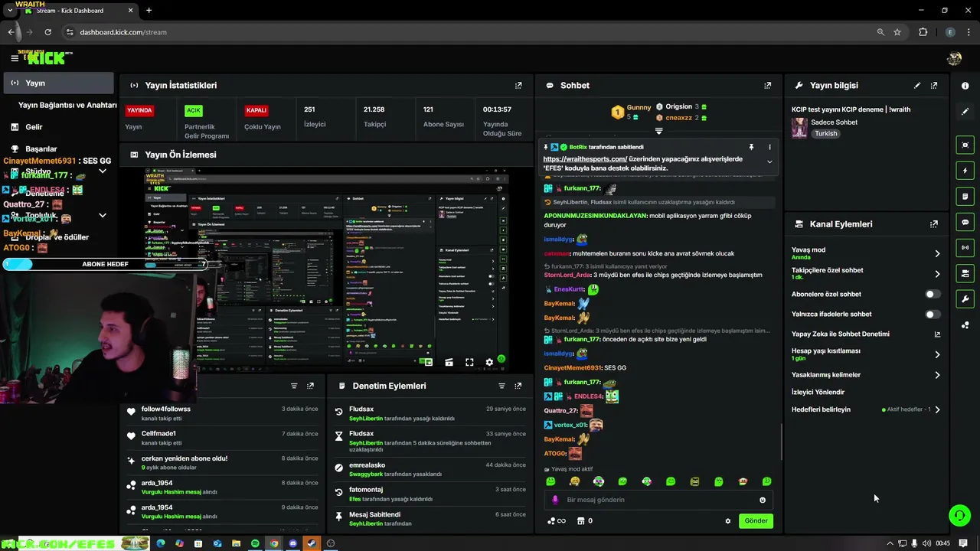Image resolution: width=980 pixels, height=551 pixels.
Task: Open the profile avatar at the top right
Action: click(x=954, y=58)
